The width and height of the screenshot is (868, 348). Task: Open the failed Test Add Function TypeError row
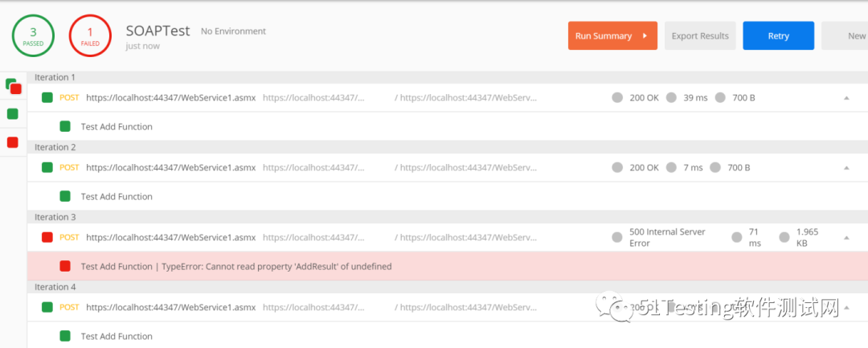(236, 266)
